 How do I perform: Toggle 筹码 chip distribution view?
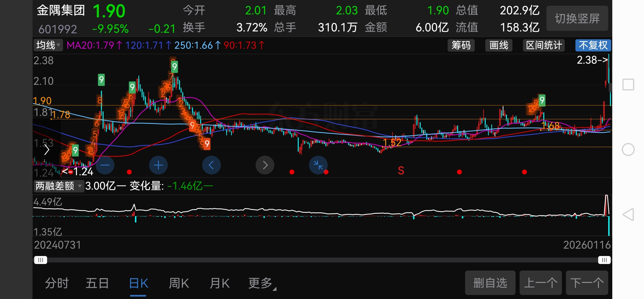pos(461,45)
